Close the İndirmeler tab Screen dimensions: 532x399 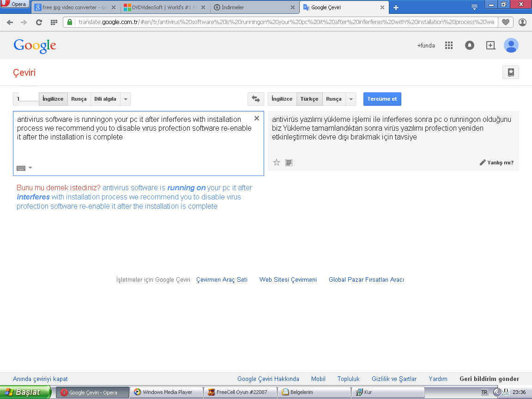click(x=292, y=7)
